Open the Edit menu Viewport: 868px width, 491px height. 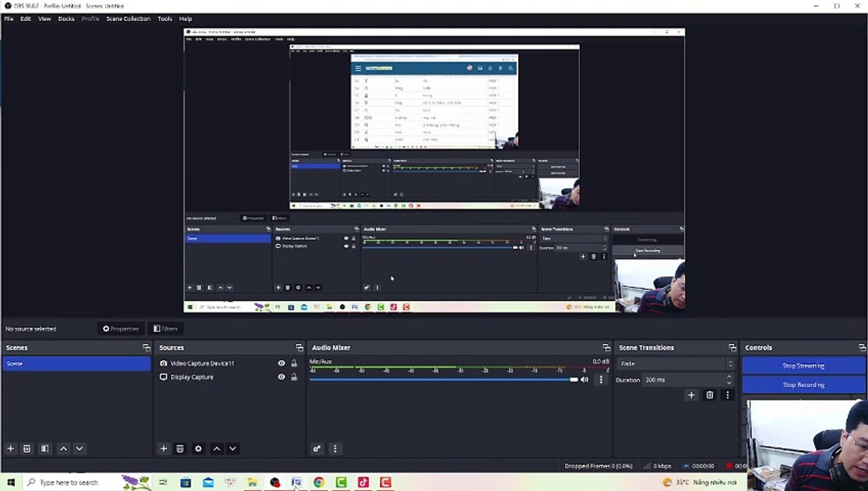coord(25,18)
